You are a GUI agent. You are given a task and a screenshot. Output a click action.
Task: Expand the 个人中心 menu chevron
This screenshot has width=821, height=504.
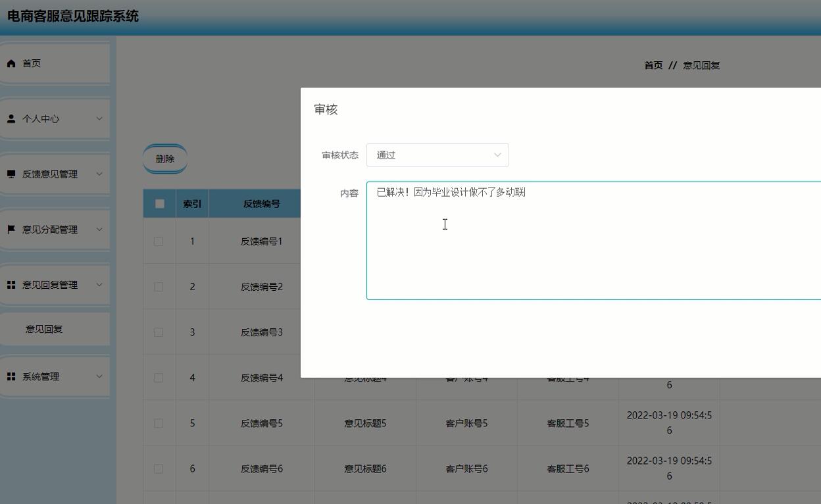(x=99, y=119)
